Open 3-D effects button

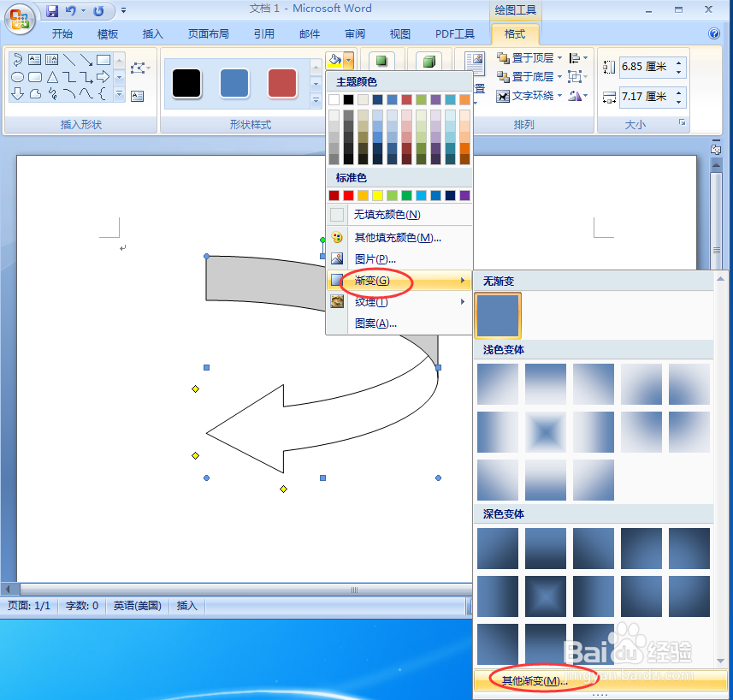[x=429, y=61]
